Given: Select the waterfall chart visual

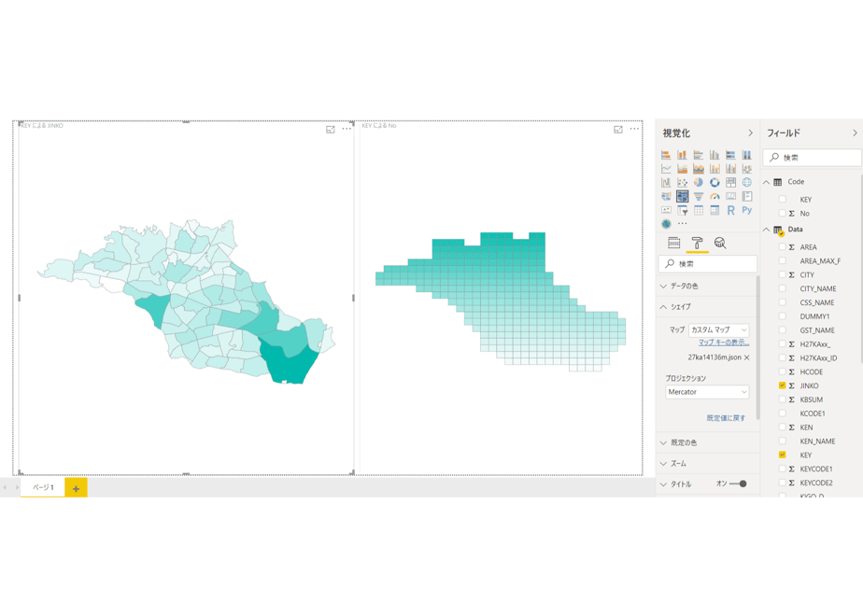Looking at the screenshot, I should click(x=666, y=182).
